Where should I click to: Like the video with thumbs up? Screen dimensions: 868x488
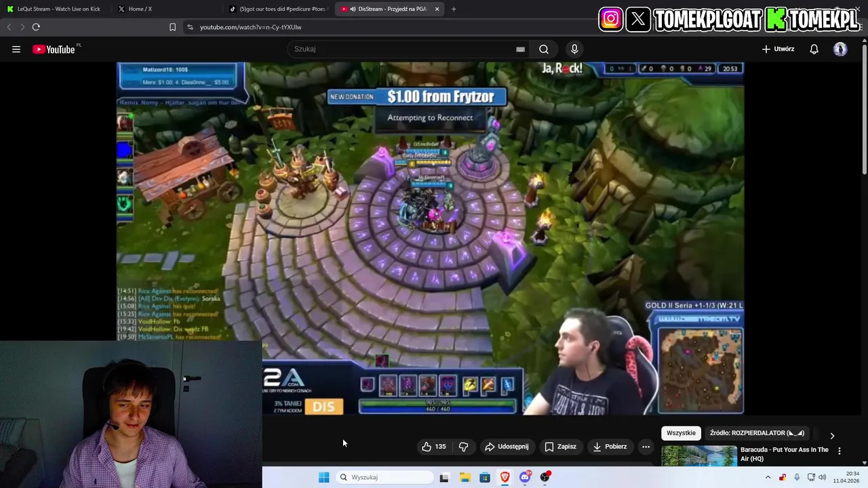[434, 447]
